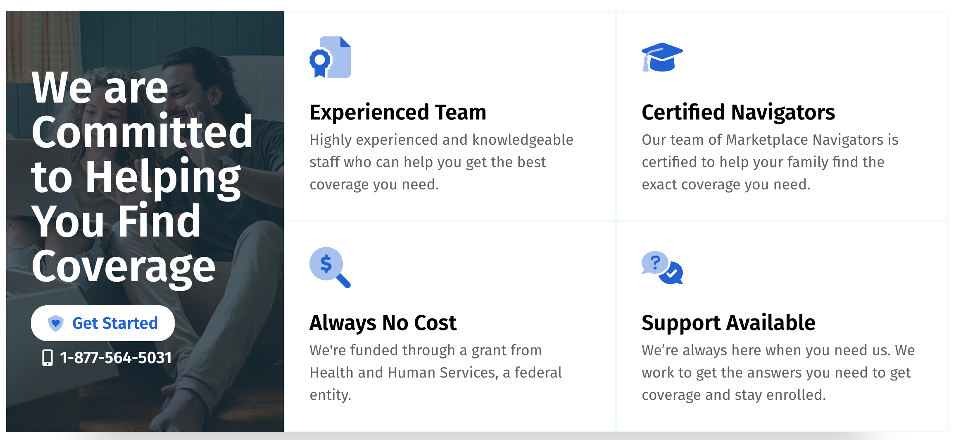Click the heart shield icon in Get Started
This screenshot has height=440, width=980.
(56, 323)
